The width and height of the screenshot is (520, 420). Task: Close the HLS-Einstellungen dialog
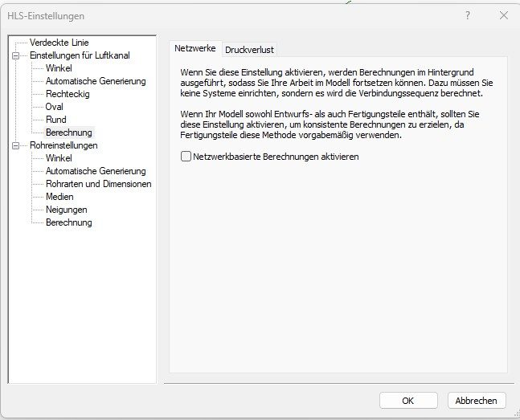(503, 15)
